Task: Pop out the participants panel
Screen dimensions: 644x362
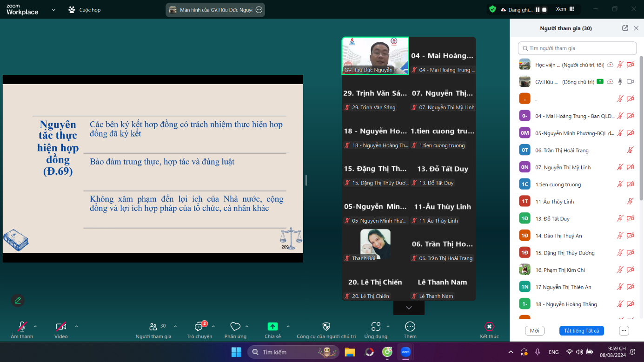Action: [625, 28]
